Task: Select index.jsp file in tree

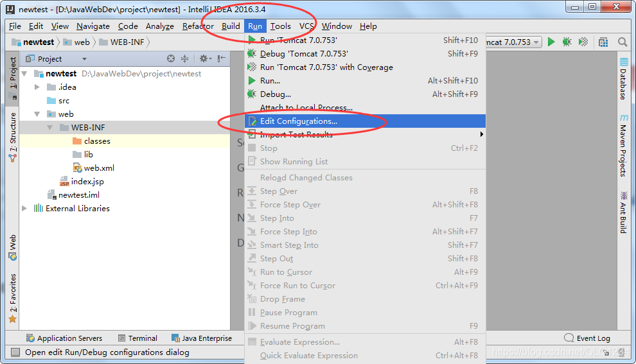Action: tap(82, 182)
